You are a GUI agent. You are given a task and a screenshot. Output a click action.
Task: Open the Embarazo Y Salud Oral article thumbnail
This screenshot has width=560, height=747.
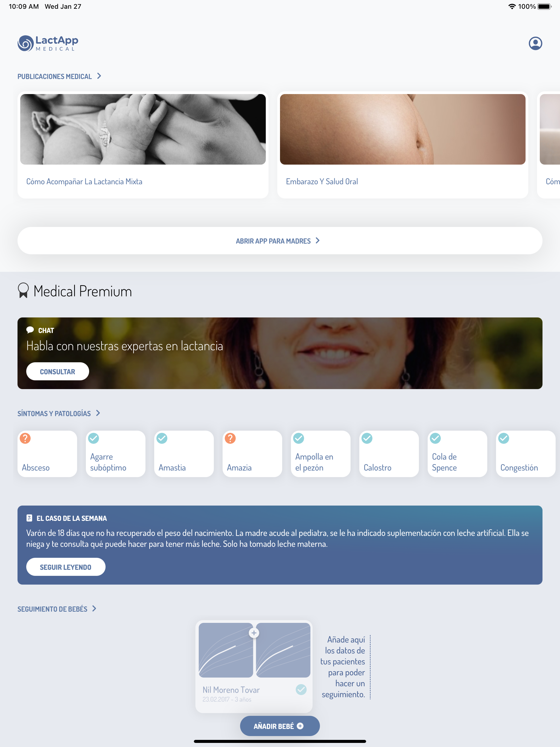pos(402,129)
